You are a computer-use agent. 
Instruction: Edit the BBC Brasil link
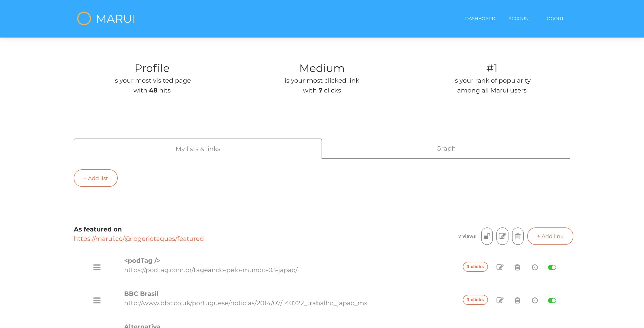(500, 300)
